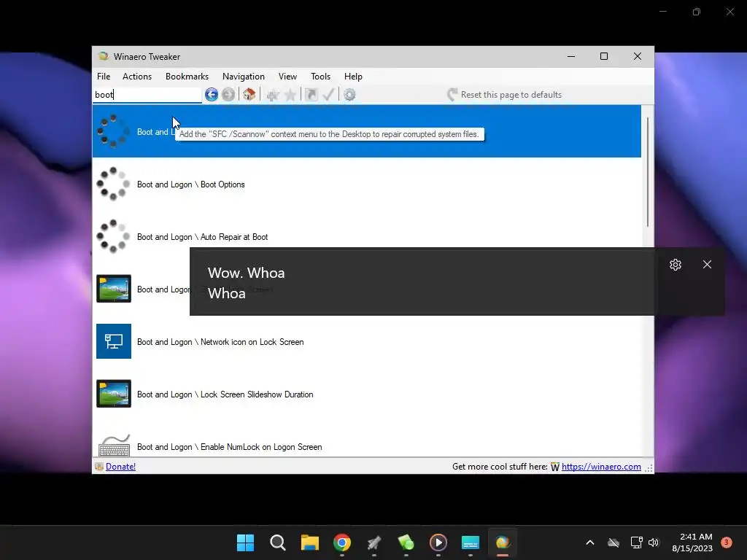Click the bookmarks star icon
This screenshot has width=747, height=560.
290,95
